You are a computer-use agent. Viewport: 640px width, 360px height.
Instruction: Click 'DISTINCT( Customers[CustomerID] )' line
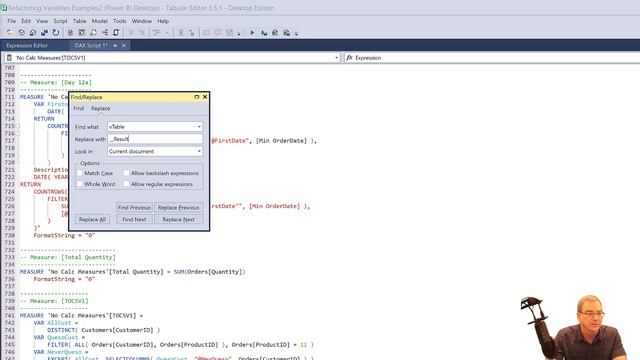point(103,330)
